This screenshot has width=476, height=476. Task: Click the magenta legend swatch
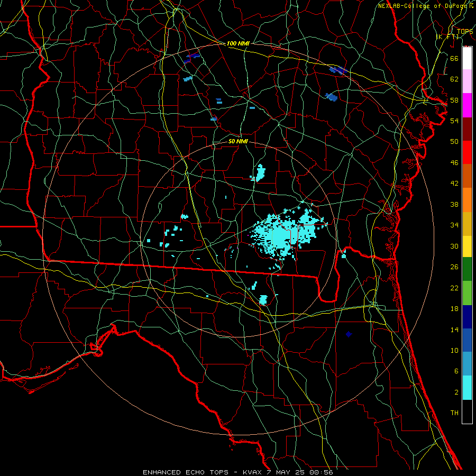point(467,105)
